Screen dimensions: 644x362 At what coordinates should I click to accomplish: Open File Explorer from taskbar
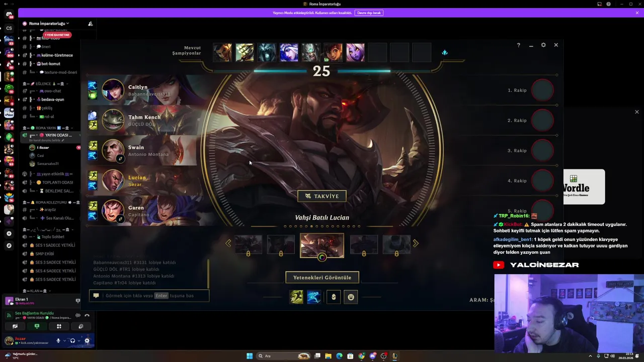tap(328, 356)
